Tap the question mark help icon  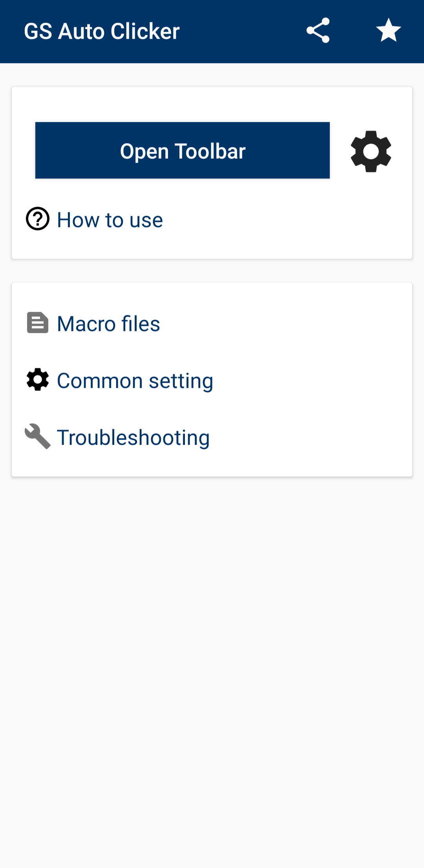(38, 219)
